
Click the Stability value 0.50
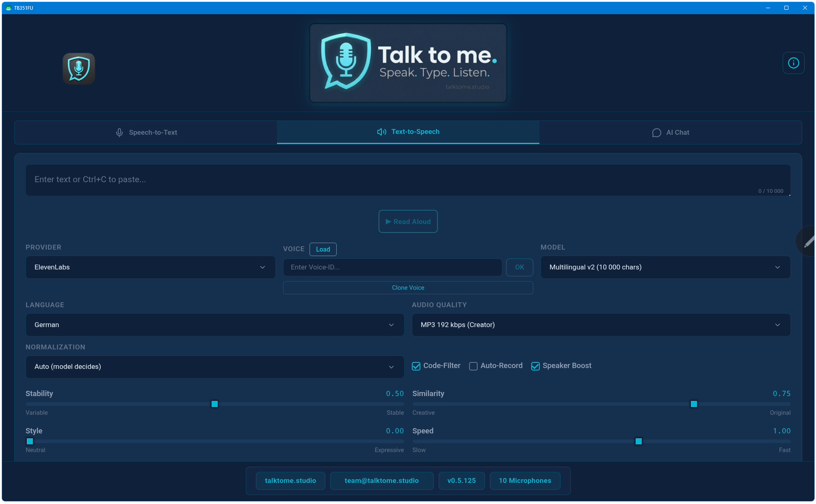point(395,394)
